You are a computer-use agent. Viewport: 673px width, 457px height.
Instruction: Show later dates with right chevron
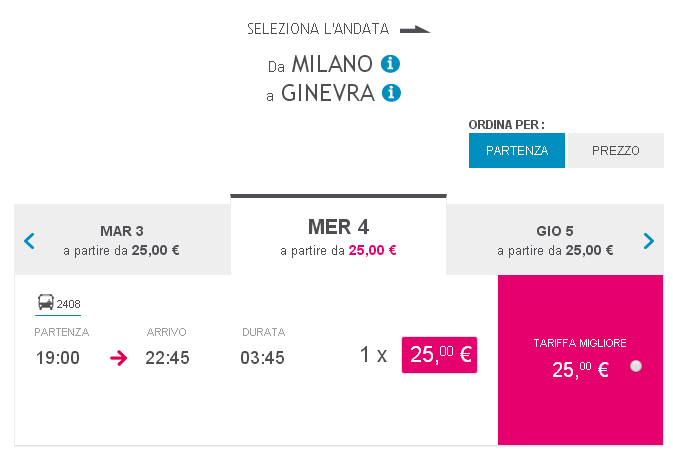(649, 241)
